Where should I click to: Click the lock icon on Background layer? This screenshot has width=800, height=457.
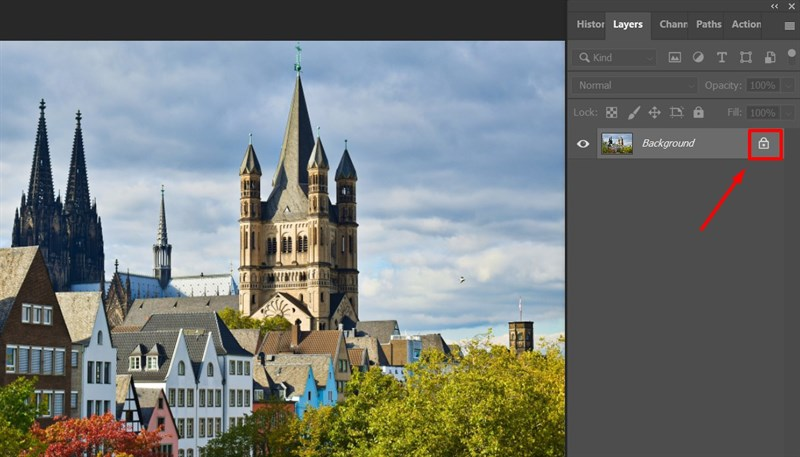[764, 144]
